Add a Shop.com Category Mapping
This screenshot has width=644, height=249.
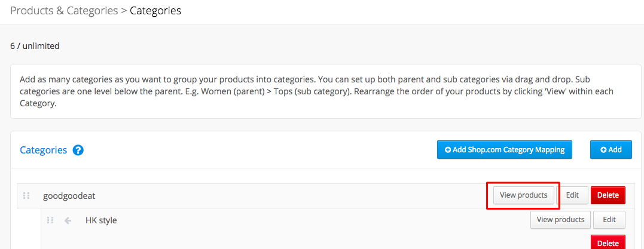[x=504, y=150]
